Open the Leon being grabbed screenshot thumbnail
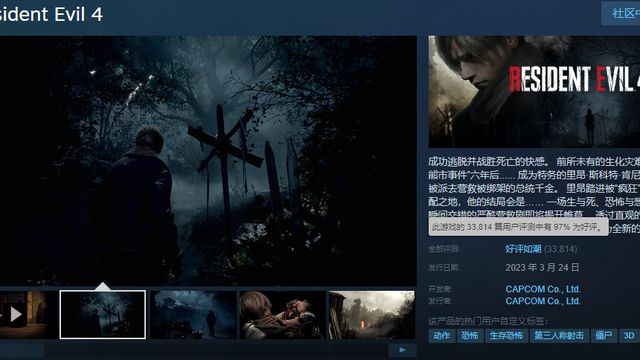The height and width of the screenshot is (360, 640). click(x=282, y=315)
